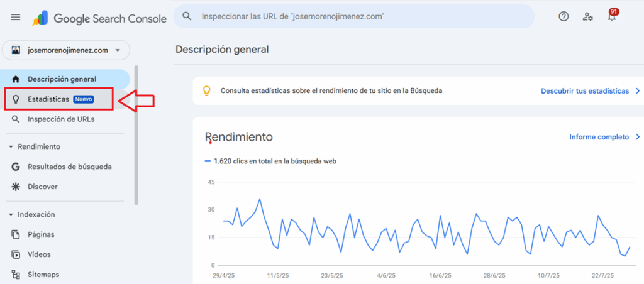Open Resultados de búsqueda report
Viewport: 644px width, 284px height.
click(69, 167)
